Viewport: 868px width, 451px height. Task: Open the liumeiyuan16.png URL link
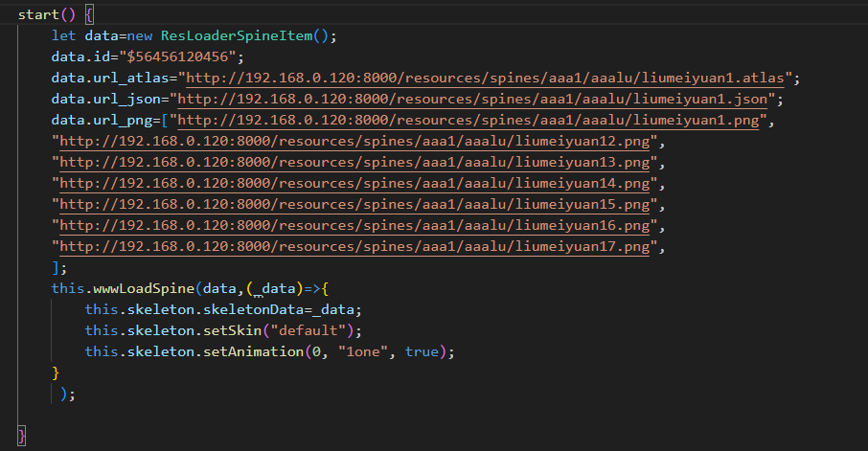(x=356, y=225)
